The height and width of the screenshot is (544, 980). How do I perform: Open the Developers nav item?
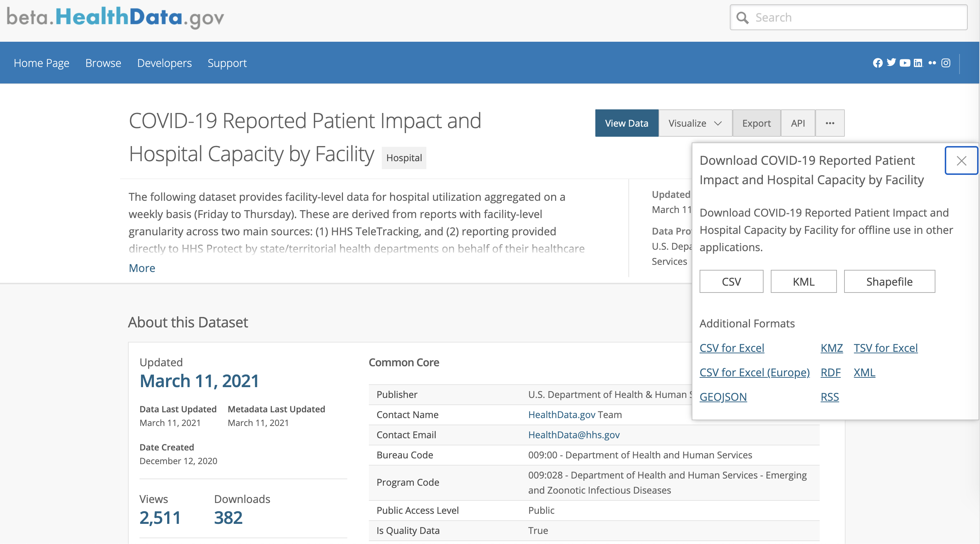point(164,63)
